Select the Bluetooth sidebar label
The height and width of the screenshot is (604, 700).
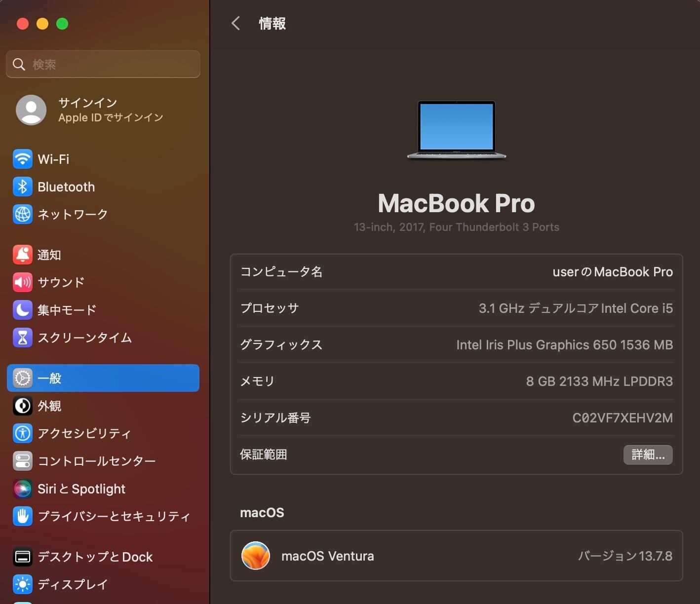[x=66, y=187]
